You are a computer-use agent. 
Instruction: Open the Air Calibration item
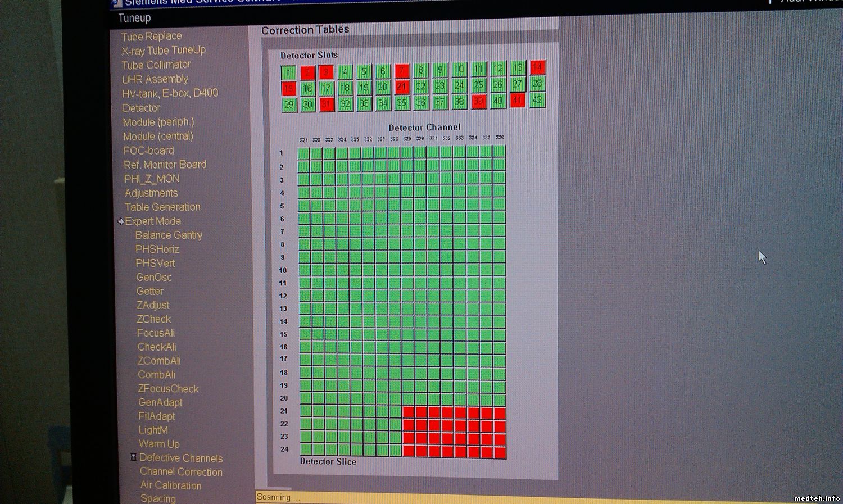click(x=171, y=485)
